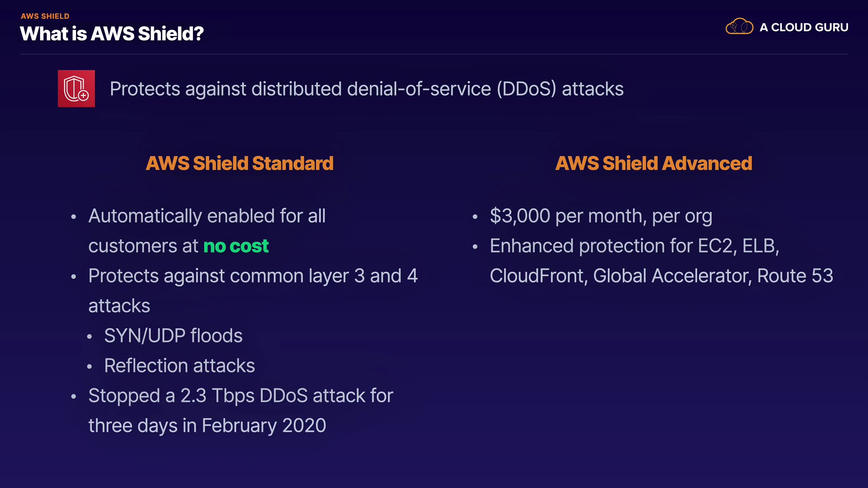Click the "Stopped a 2.3 Tbps DDoS attack" line

coord(241,396)
